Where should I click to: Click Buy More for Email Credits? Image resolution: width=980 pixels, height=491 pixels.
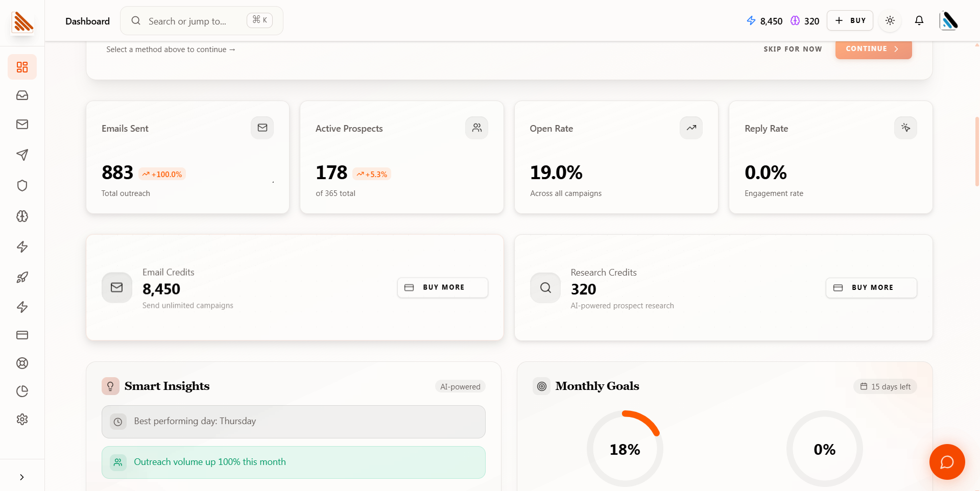[x=442, y=287]
